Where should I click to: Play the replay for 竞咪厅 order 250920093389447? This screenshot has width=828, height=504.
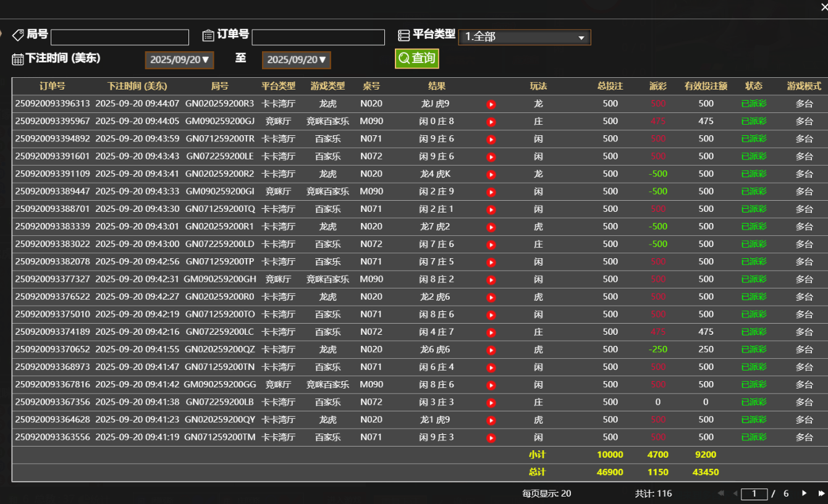491,191
